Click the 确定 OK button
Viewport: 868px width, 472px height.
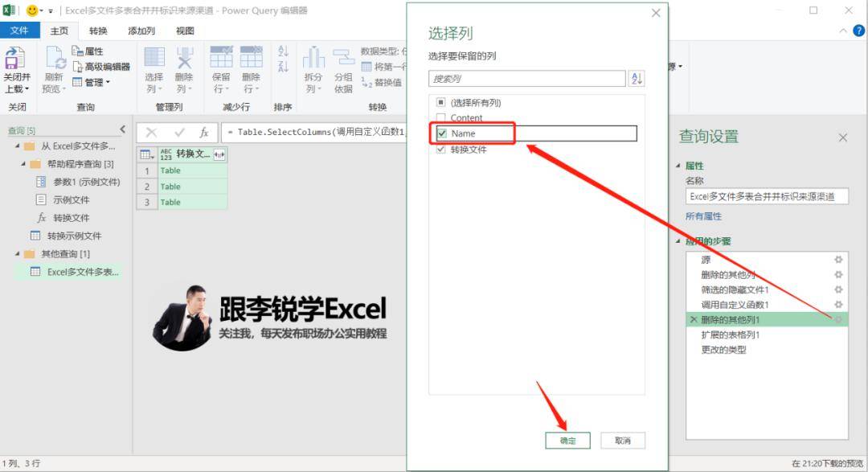tap(568, 441)
